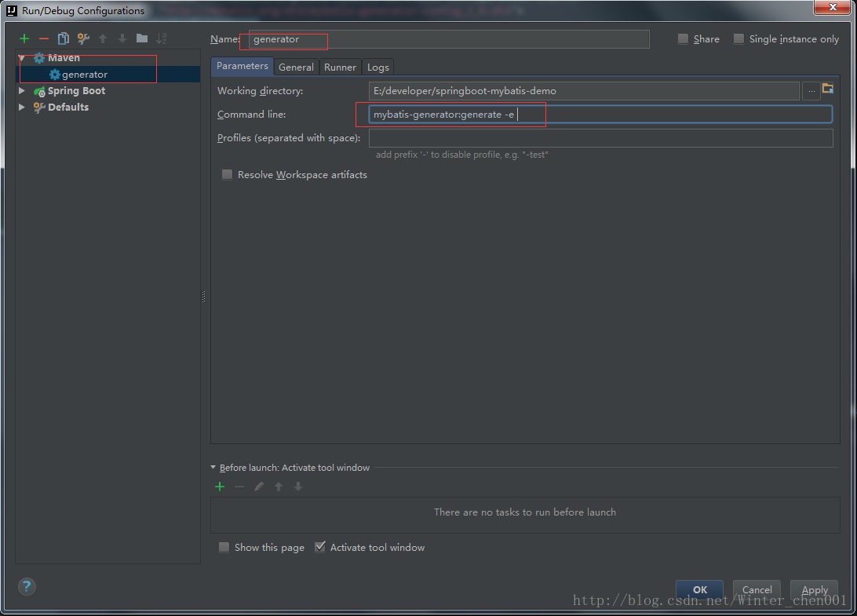This screenshot has width=857, height=616.
Task: Switch to the General tab
Action: click(x=296, y=67)
